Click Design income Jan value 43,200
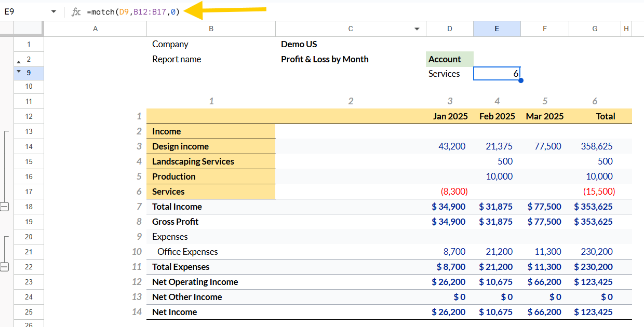This screenshot has height=327, width=644. 450,146
